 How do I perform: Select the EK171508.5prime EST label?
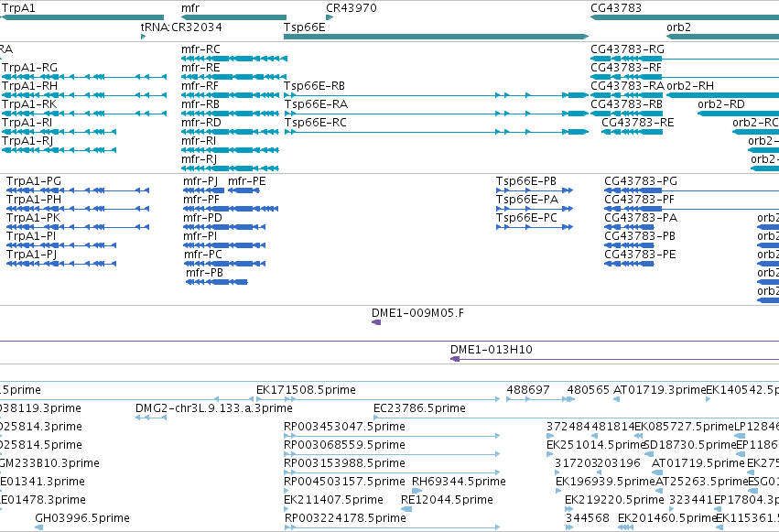[x=306, y=389]
